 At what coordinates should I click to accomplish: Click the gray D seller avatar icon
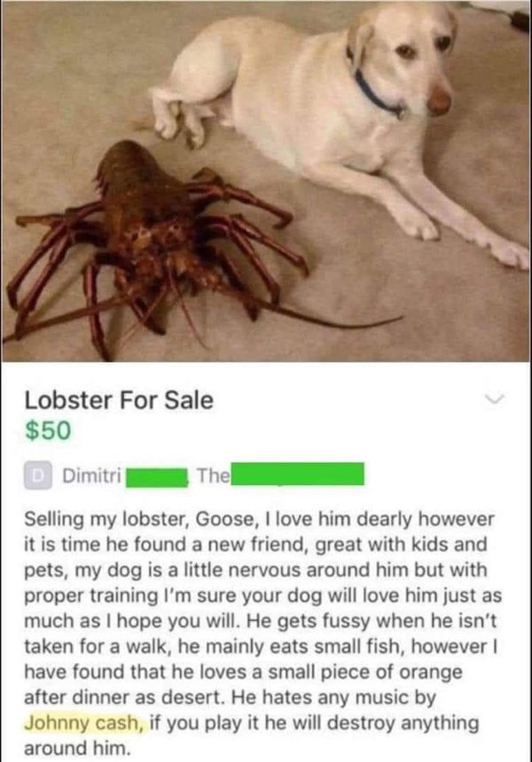(x=38, y=475)
